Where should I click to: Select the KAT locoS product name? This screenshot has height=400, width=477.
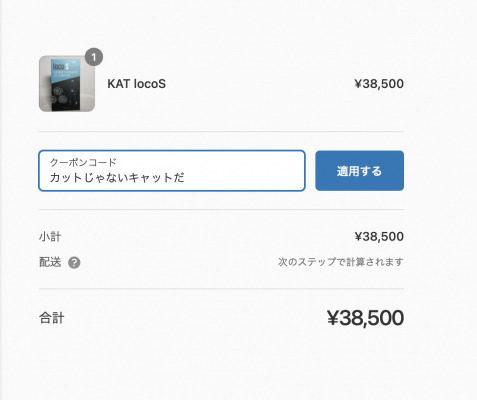136,84
